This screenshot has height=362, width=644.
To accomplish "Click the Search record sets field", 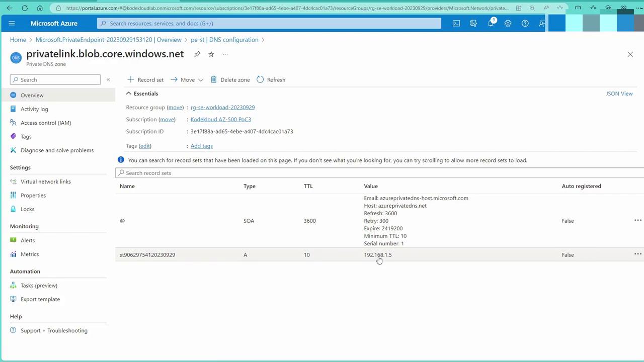I will click(380, 173).
